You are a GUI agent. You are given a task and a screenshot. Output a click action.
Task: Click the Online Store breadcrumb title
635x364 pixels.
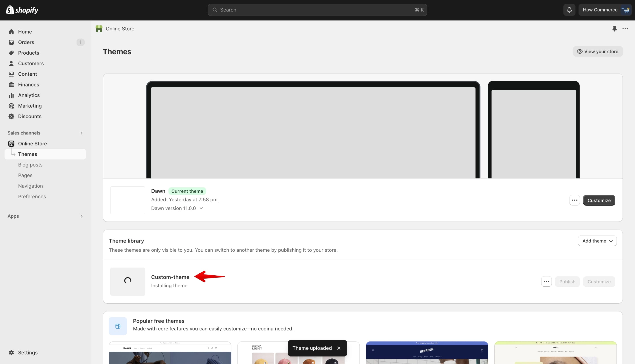point(120,29)
